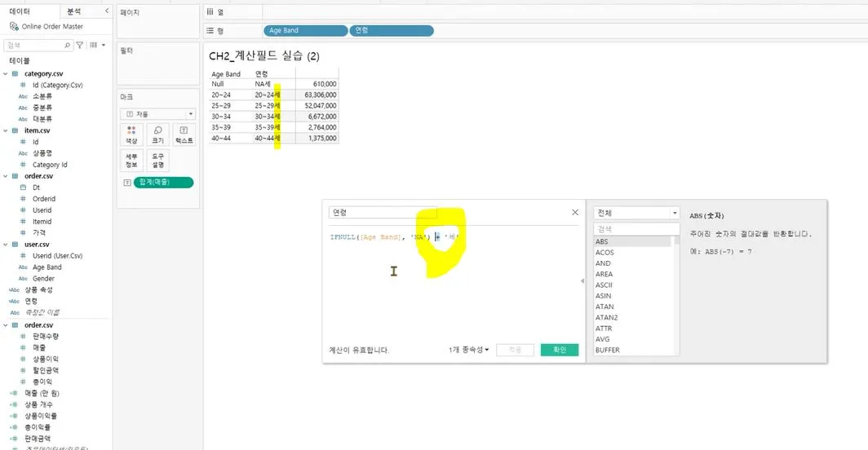Click the Abc icon next to Gender

[23, 279]
